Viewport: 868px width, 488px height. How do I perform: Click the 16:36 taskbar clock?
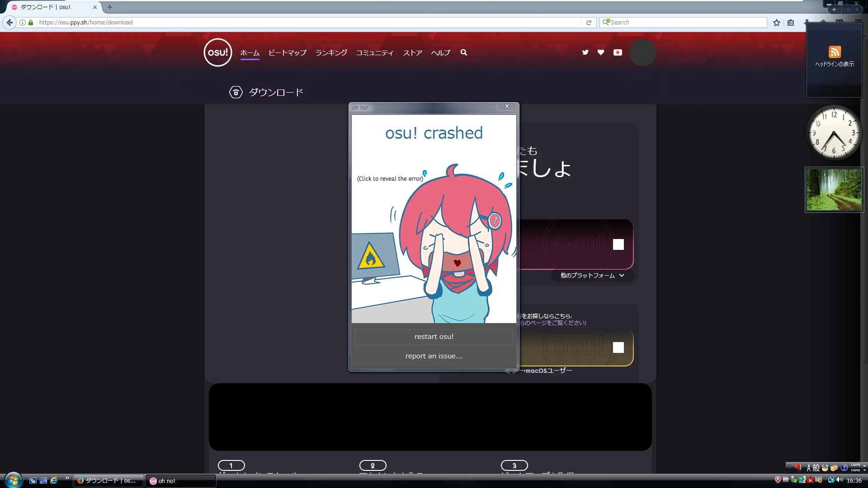pyautogui.click(x=854, y=480)
